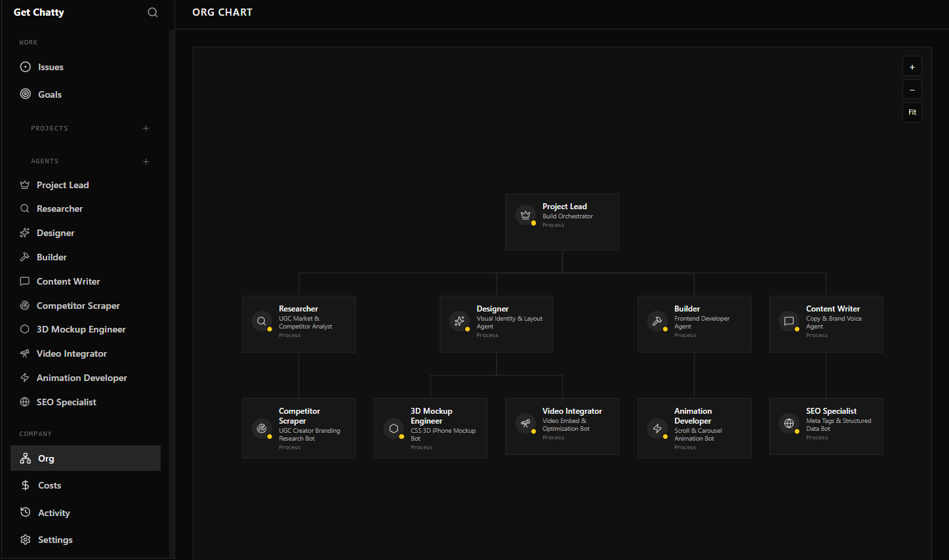Viewport: 949px width, 560px height.
Task: Open the Issues page
Action: (50, 67)
